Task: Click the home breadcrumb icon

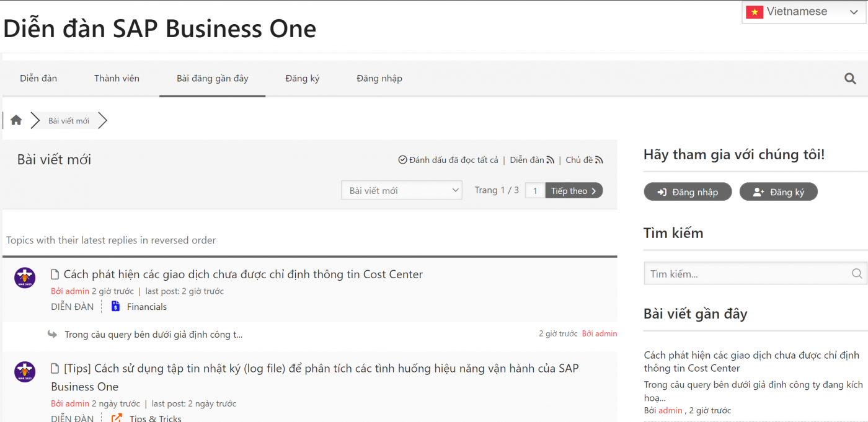Action: click(x=16, y=120)
